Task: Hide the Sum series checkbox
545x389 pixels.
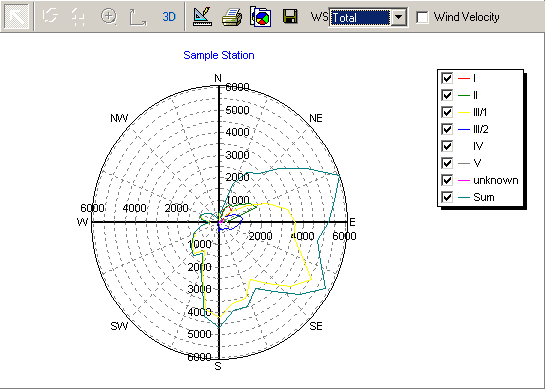Action: point(447,197)
